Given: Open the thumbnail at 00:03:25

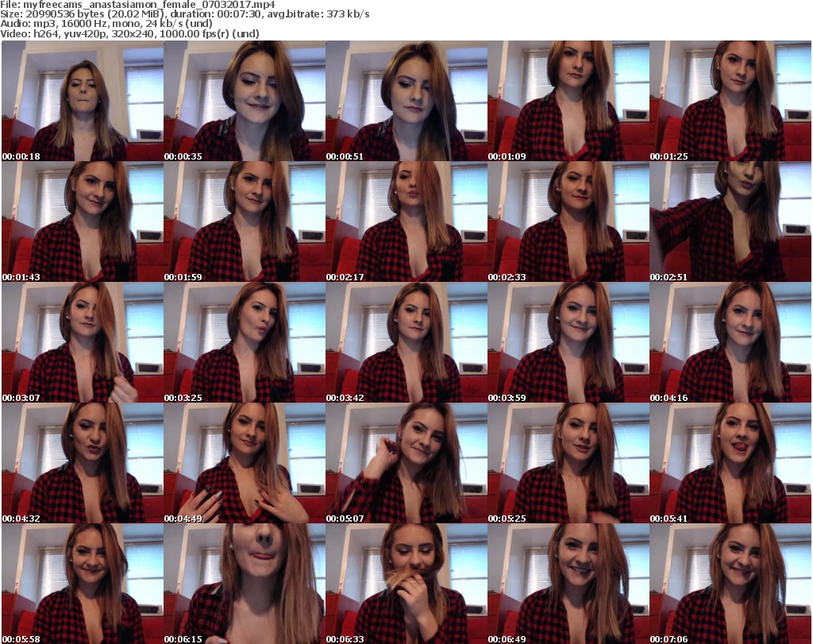Looking at the screenshot, I should point(245,342).
